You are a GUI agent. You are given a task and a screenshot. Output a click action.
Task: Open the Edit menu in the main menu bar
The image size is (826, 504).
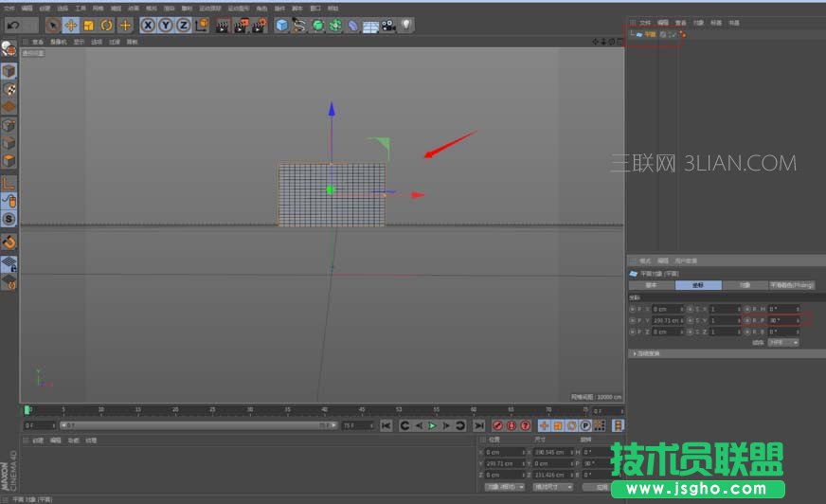[x=27, y=9]
